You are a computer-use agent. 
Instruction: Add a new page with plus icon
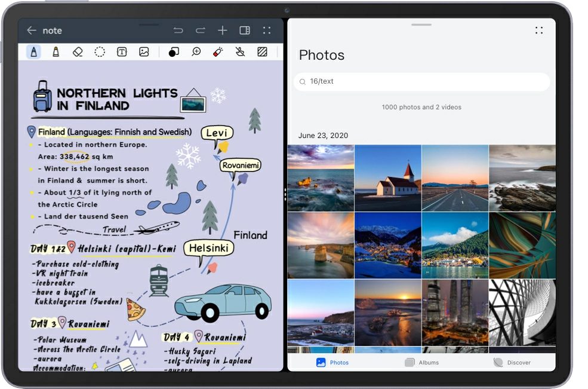click(x=223, y=30)
